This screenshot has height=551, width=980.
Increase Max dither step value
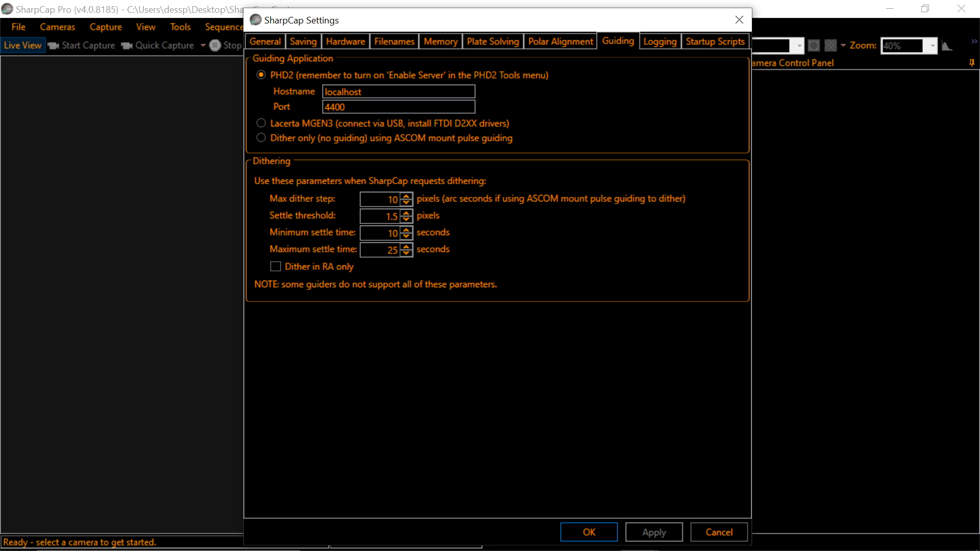point(406,196)
